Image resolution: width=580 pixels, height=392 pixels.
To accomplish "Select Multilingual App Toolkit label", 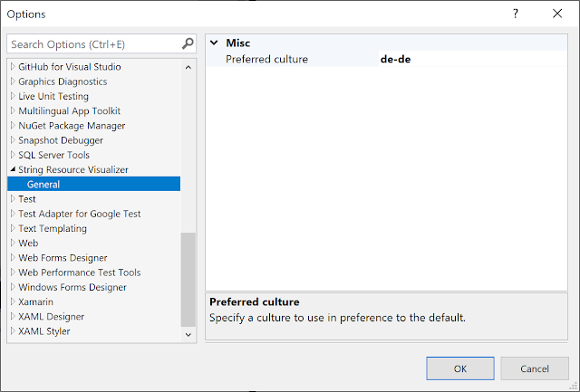I will tap(69, 110).
